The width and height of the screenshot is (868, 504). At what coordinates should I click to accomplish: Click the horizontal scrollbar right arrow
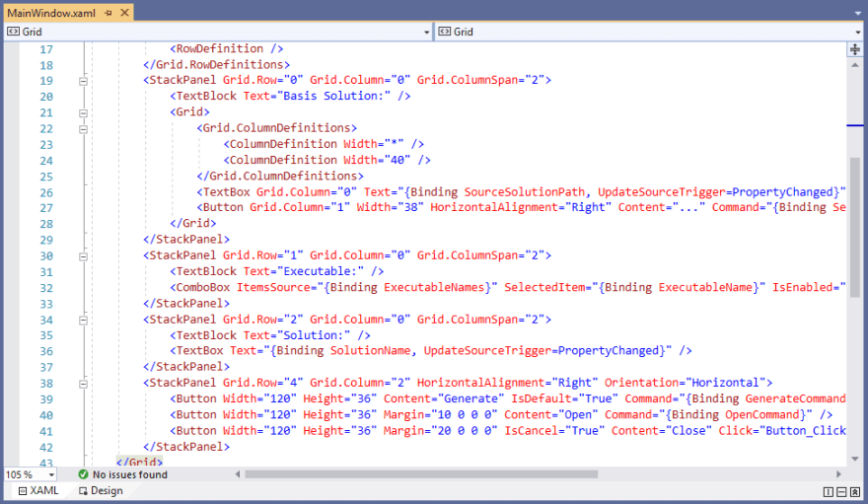click(838, 474)
